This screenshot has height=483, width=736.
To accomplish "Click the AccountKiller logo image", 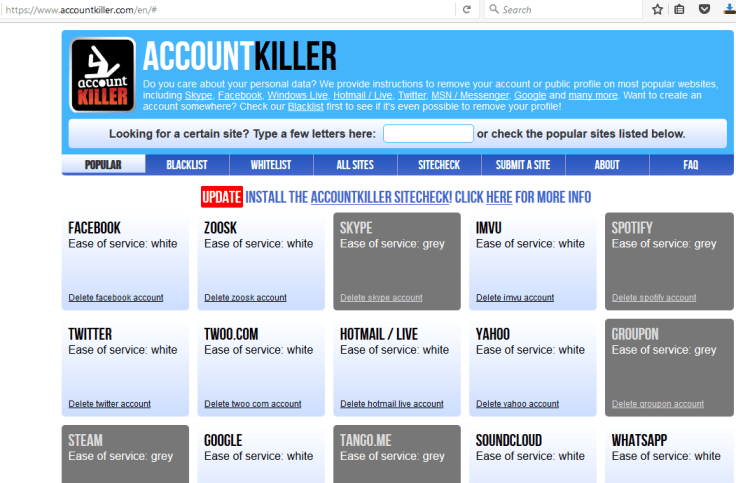I will (x=103, y=75).
